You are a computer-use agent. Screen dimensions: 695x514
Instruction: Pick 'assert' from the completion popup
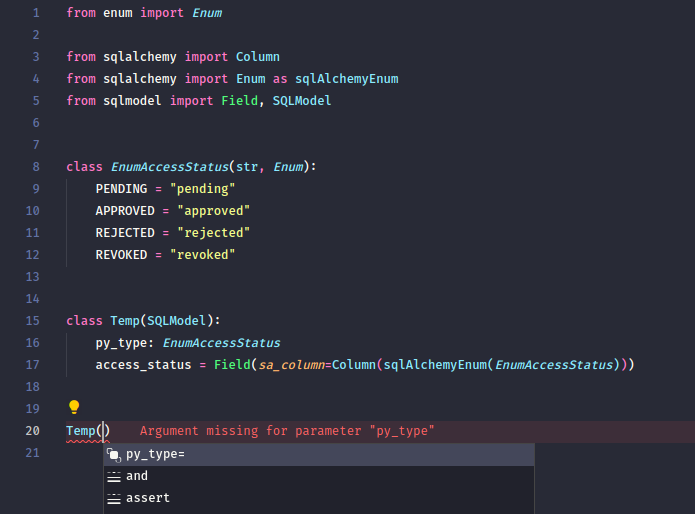click(148, 498)
